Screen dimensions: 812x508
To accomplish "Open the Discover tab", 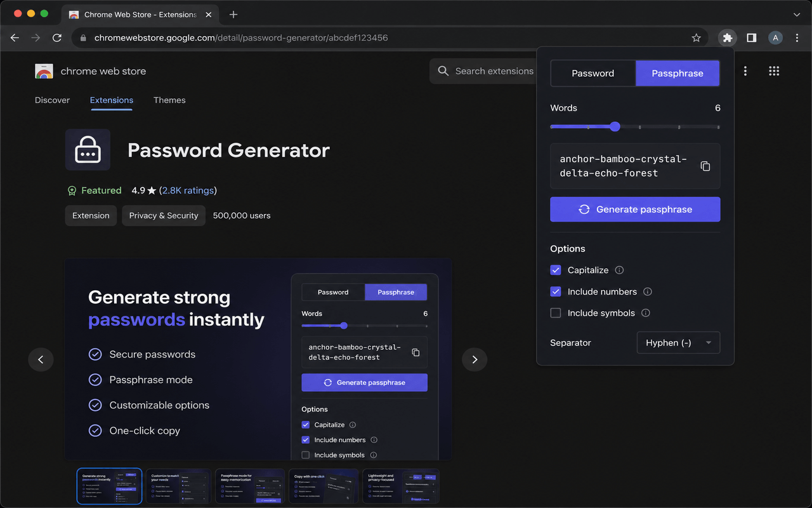I will coord(53,100).
